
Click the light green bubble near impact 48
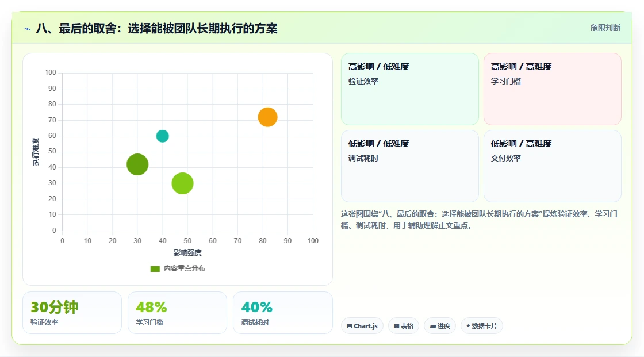[182, 183]
